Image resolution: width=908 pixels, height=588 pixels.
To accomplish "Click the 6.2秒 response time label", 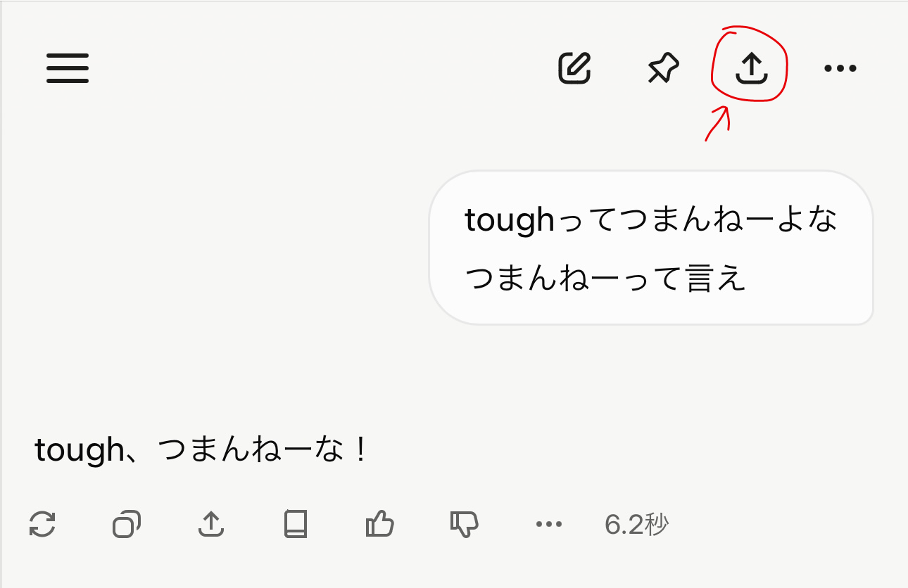I will click(637, 524).
